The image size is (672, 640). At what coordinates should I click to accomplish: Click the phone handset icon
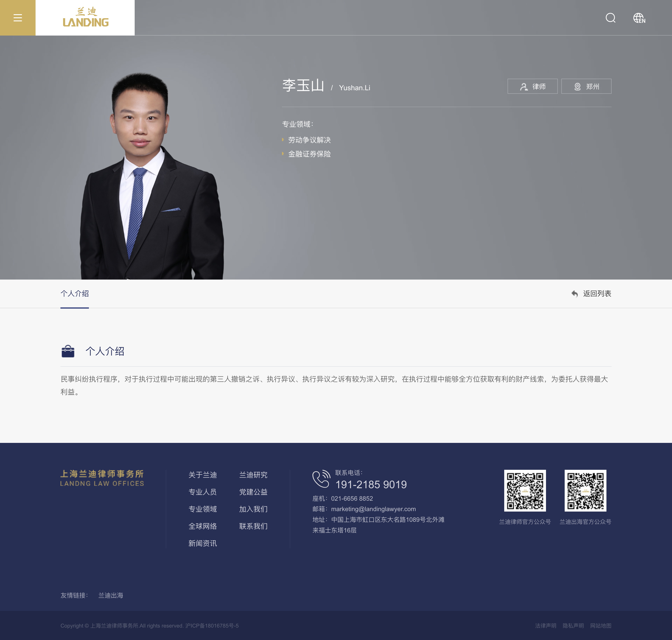tap(321, 479)
